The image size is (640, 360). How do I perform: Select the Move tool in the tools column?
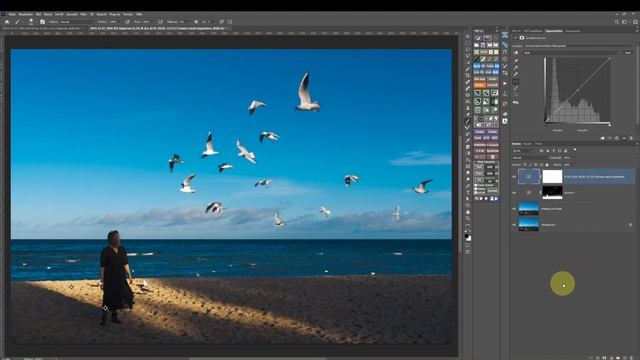pyautogui.click(x=468, y=36)
